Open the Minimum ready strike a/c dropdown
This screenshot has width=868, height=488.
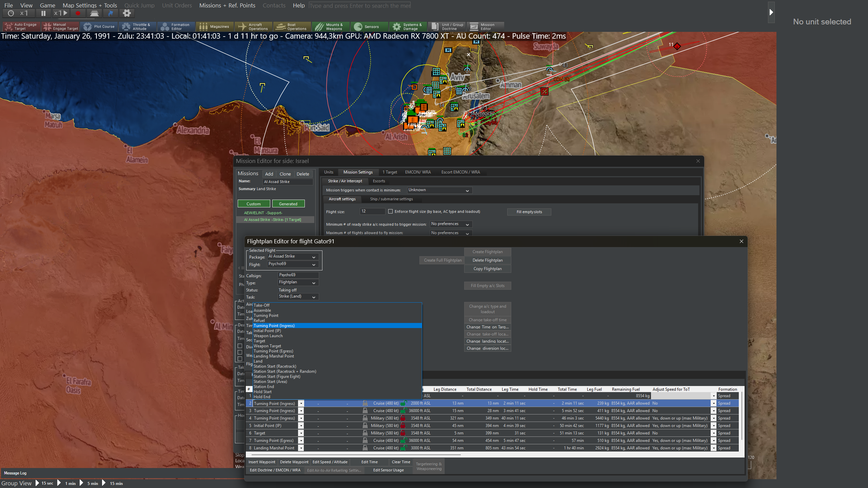click(x=451, y=224)
